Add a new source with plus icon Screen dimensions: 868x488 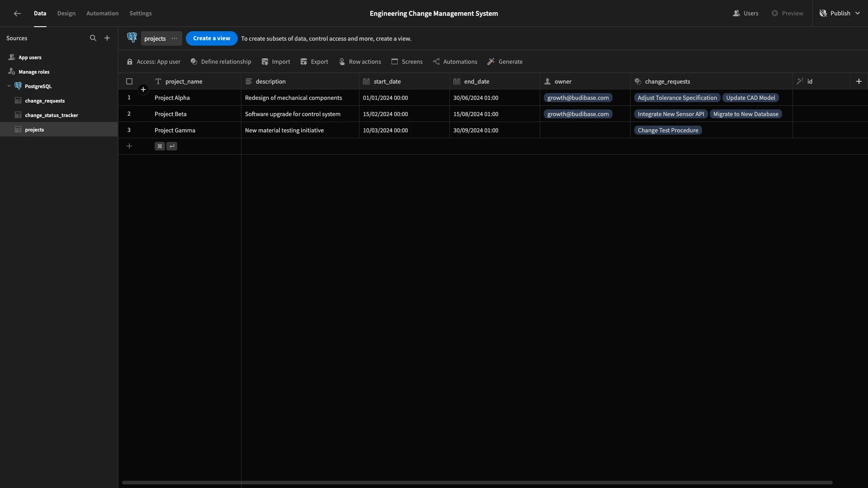107,38
